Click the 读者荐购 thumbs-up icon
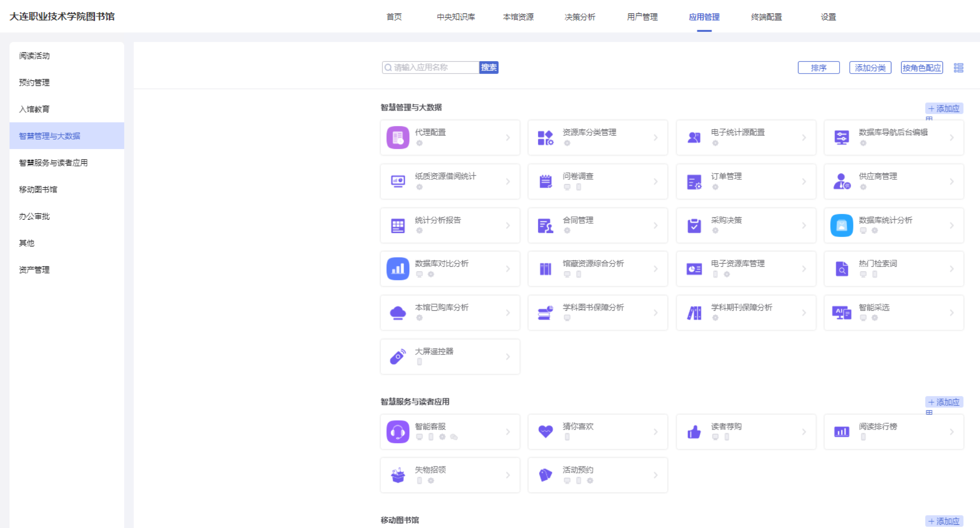 (x=693, y=432)
